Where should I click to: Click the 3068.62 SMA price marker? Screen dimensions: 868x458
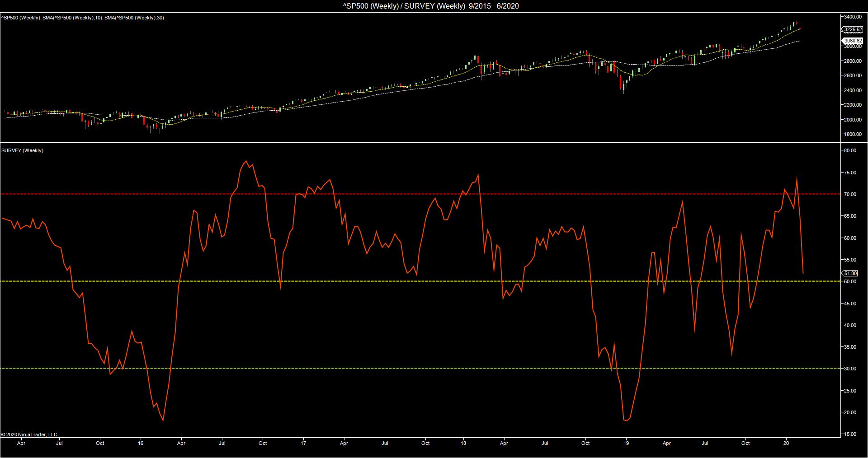[x=853, y=41]
